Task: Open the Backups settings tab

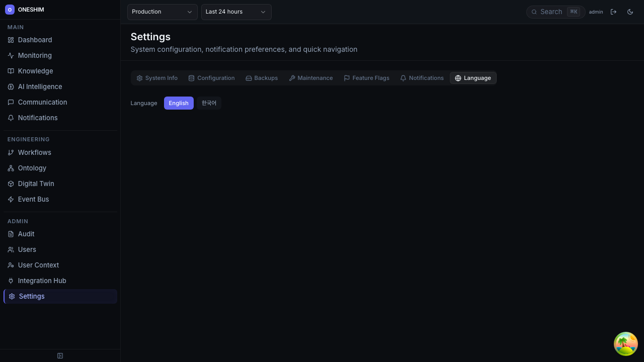Action: (x=261, y=78)
